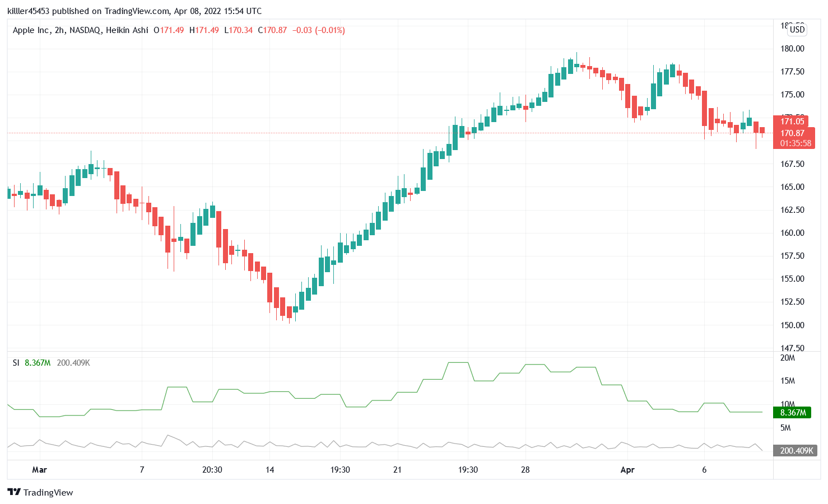Viewport: 828px width, 504px height.
Task: Click the red 171.05 price label
Action: pos(790,121)
